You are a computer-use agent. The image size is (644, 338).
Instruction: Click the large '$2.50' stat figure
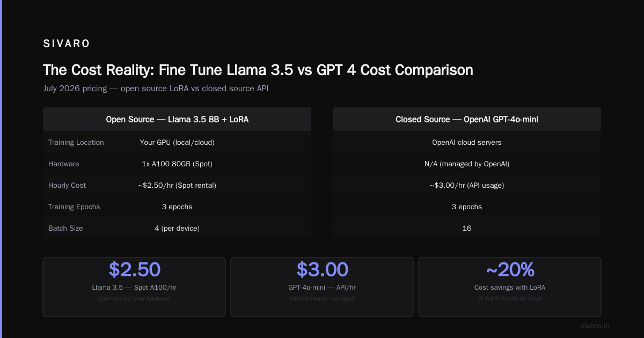(134, 269)
